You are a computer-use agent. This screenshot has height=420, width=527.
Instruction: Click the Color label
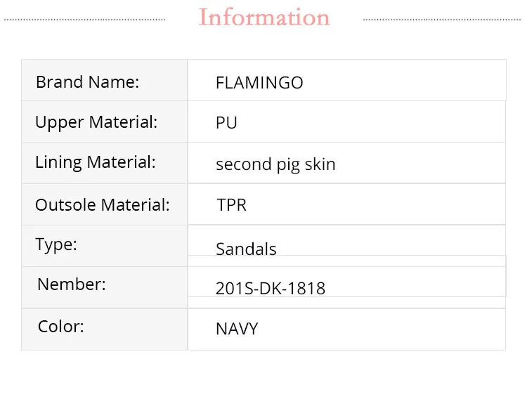(61, 327)
